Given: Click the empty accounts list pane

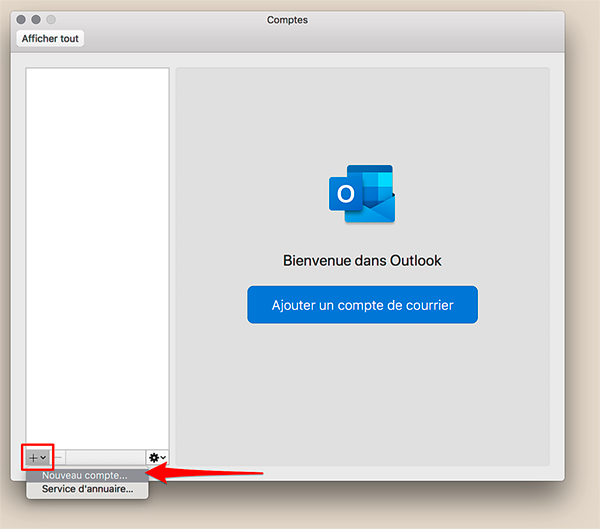Looking at the screenshot, I should click(x=98, y=258).
